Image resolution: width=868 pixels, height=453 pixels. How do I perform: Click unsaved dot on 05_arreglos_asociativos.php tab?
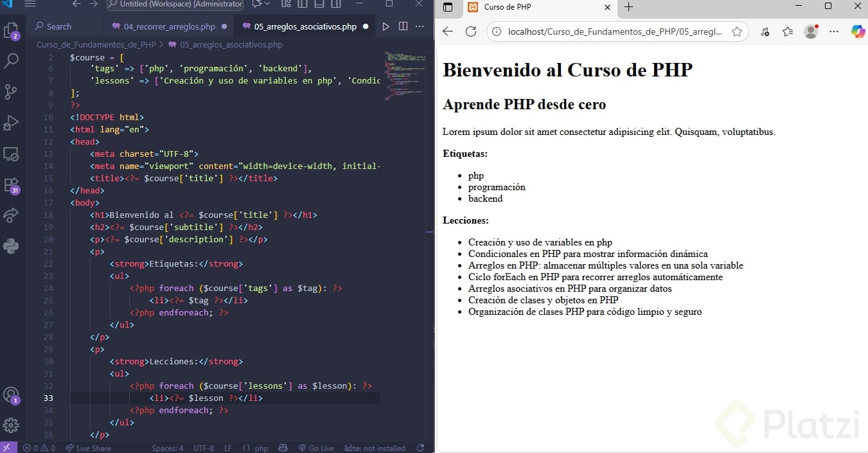(x=366, y=27)
